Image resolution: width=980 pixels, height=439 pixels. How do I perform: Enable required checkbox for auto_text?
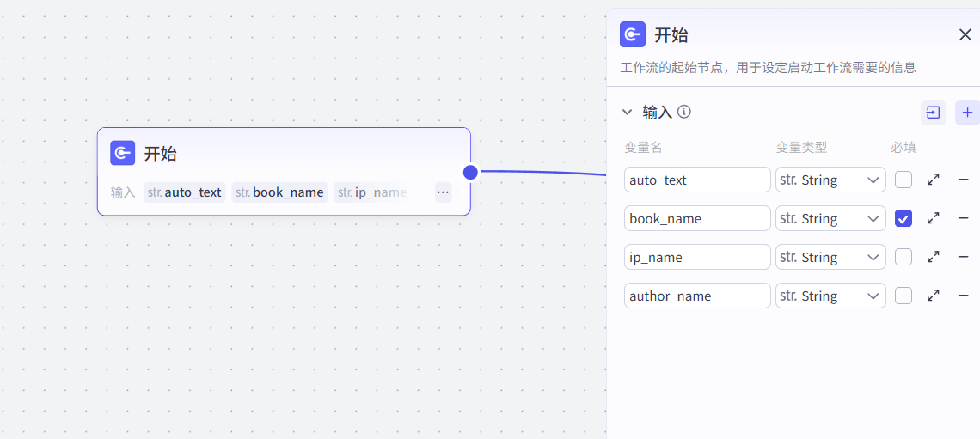pyautogui.click(x=903, y=180)
